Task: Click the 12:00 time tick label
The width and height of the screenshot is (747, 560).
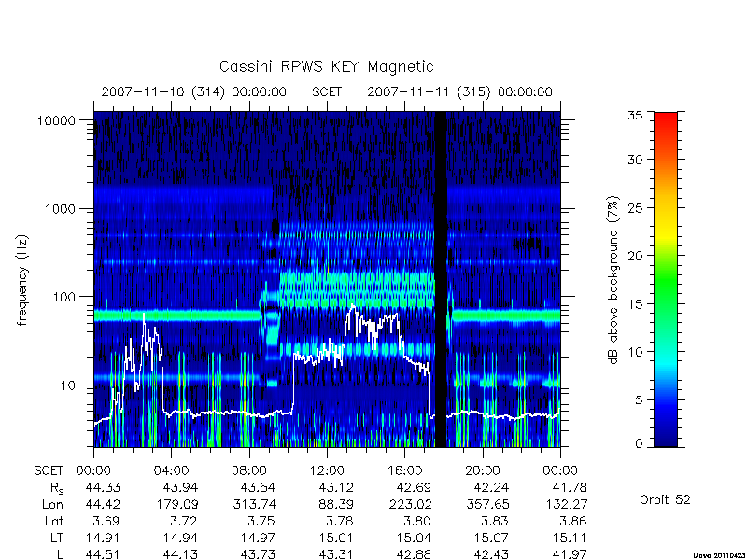Action: (x=327, y=470)
